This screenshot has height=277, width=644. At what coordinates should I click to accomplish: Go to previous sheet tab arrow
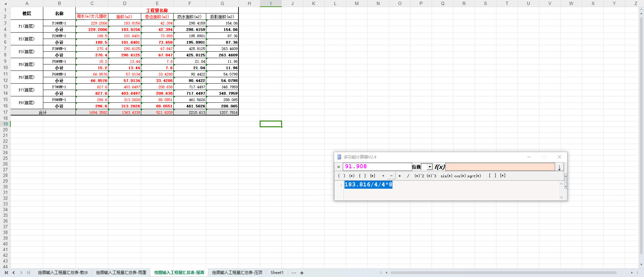(14, 273)
